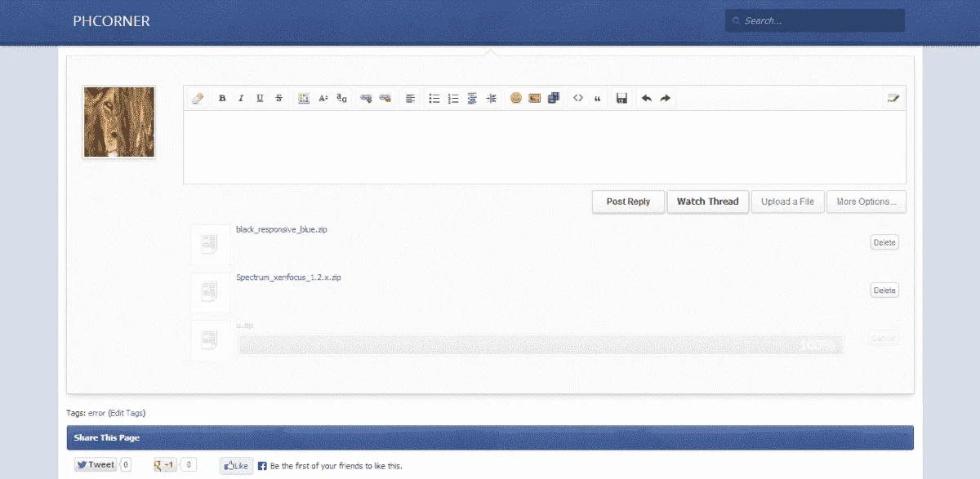Click the Tweet share button

(x=96, y=464)
